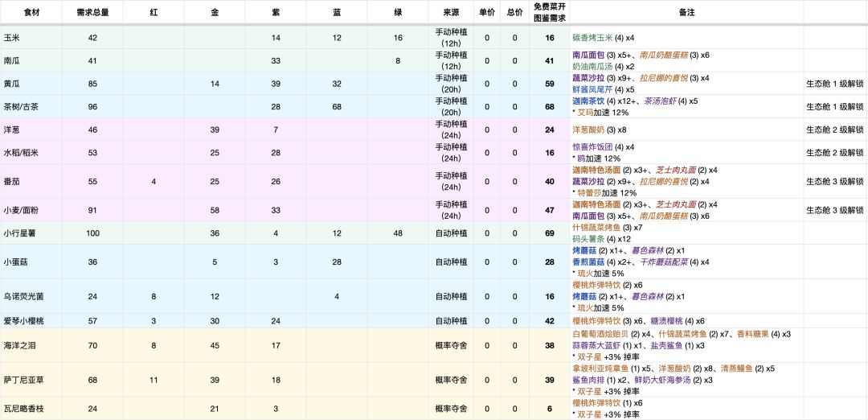Select the 来源 column header
This screenshot has width=868, height=420.
tap(451, 12)
